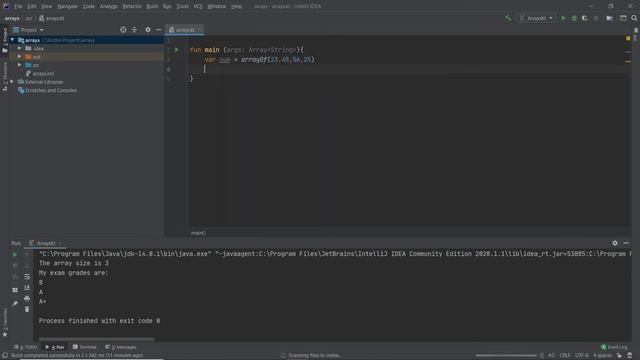Click gutter run arrow beside fun main
Viewport: 640px width, 360px height.
pos(177,50)
